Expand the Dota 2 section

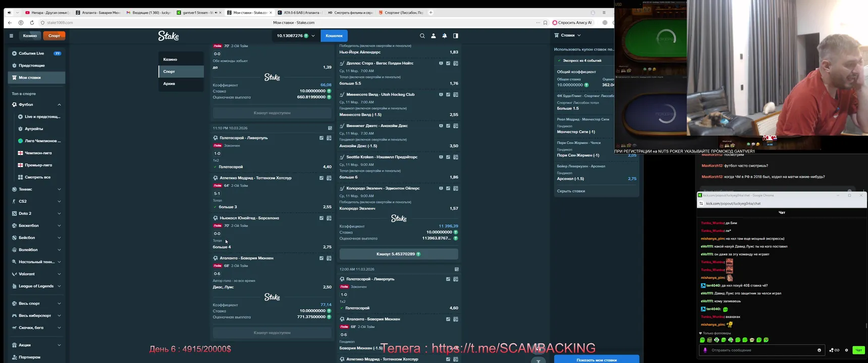(59, 214)
